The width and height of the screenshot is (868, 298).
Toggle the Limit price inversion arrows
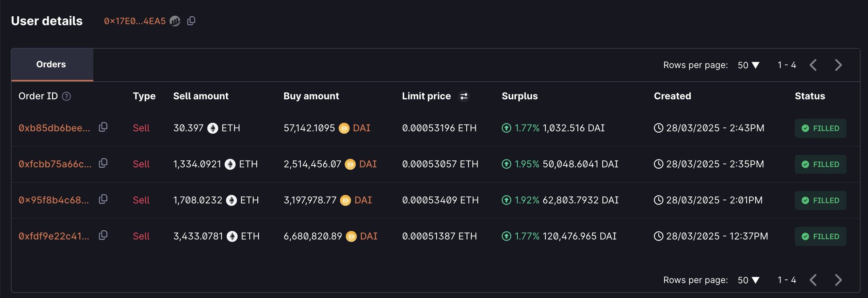[464, 97]
